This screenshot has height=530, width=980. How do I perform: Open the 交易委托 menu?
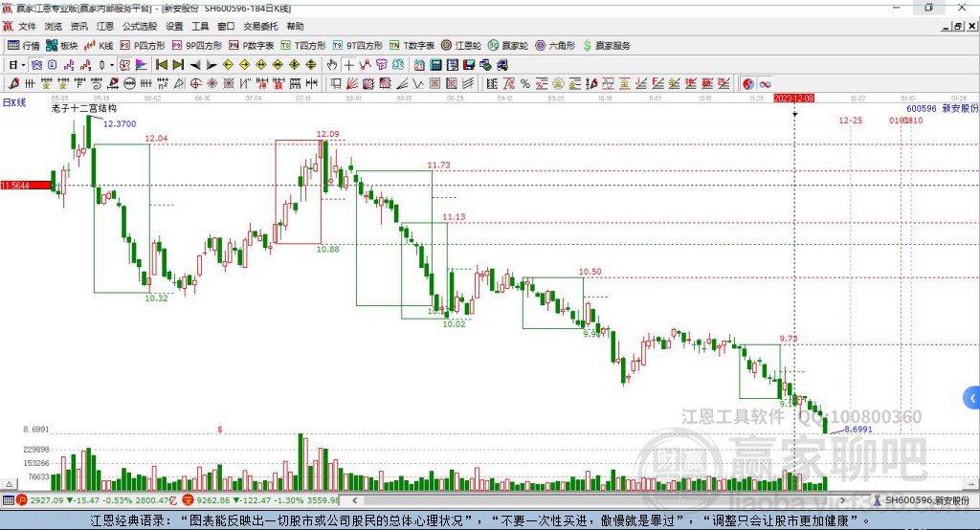(x=260, y=26)
